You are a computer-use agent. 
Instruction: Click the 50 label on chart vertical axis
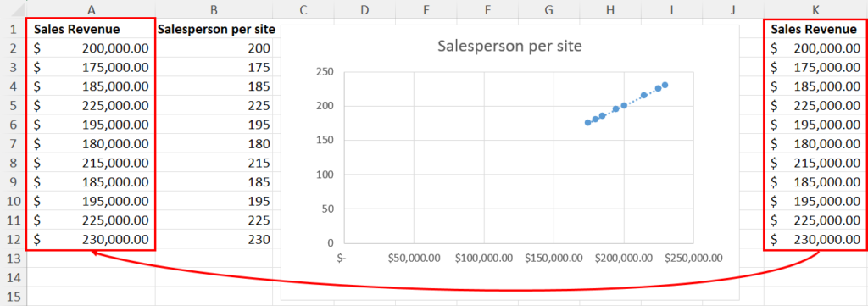(328, 209)
